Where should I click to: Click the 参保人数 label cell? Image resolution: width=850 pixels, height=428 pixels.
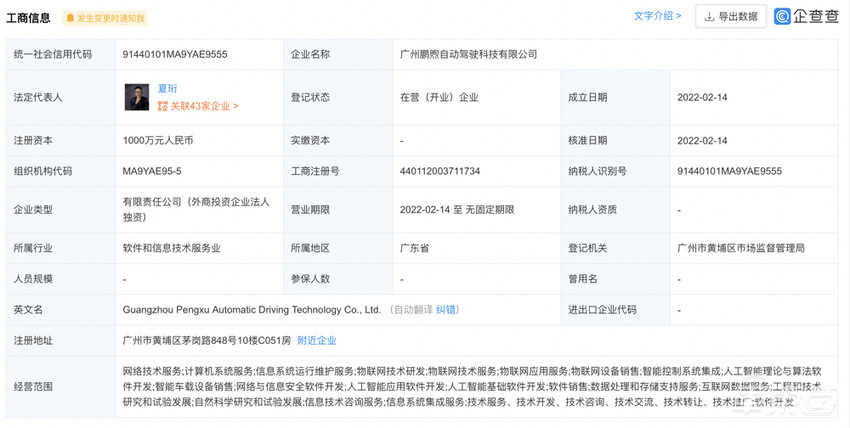338,279
